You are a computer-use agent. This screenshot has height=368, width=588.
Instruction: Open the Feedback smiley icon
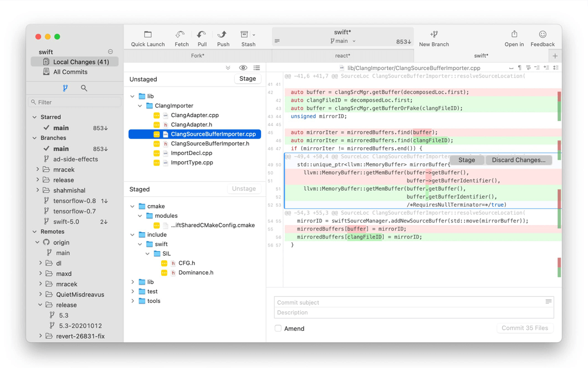tap(542, 34)
